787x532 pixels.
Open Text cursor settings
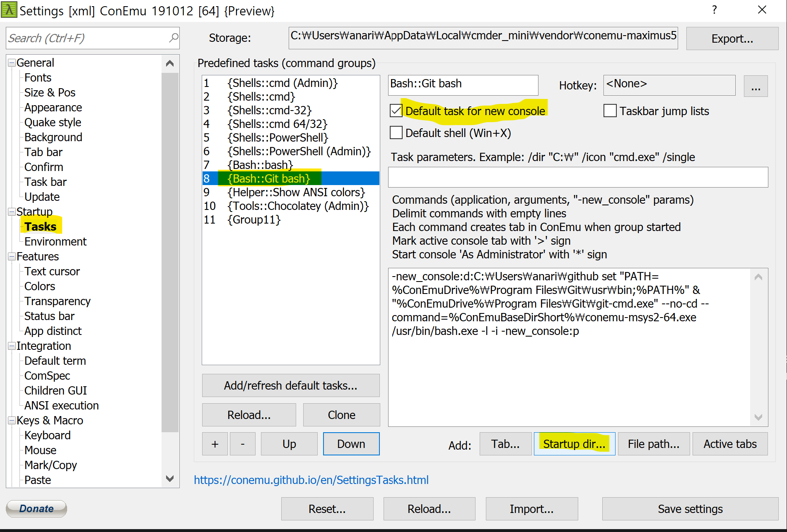click(52, 272)
